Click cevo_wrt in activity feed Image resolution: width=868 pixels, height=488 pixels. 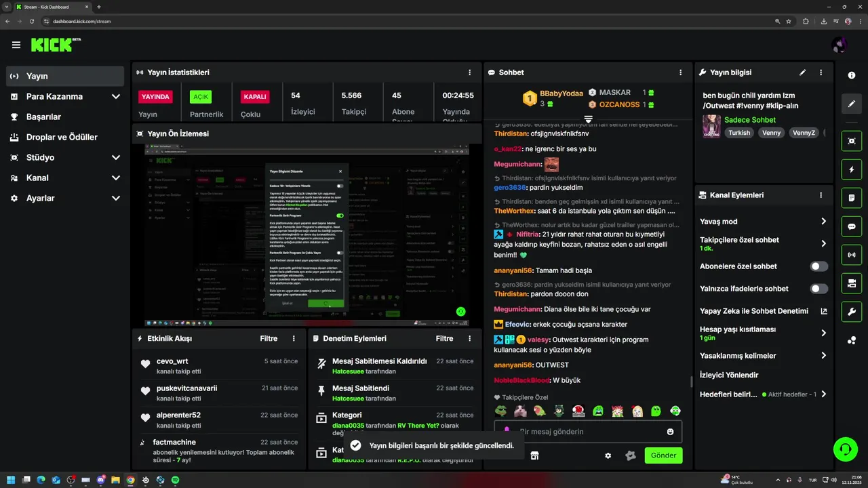coord(172,361)
